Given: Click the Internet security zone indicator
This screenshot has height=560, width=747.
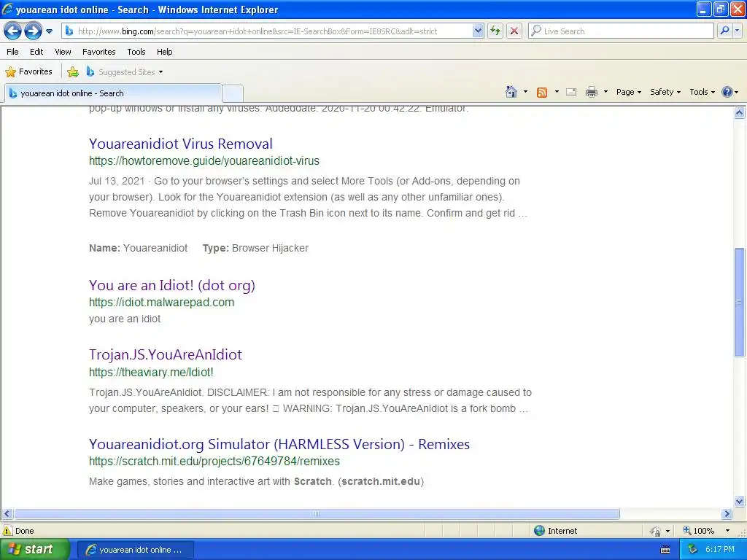Looking at the screenshot, I should point(555,531).
